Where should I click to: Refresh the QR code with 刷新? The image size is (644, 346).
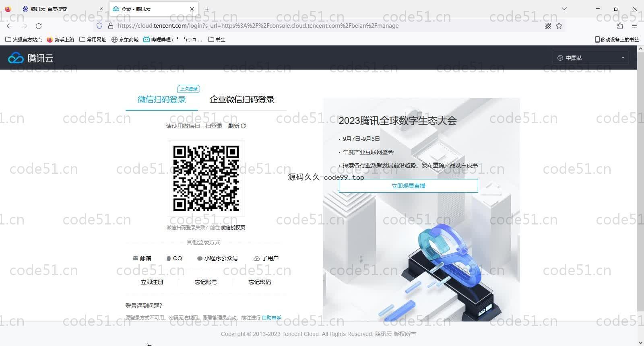pyautogui.click(x=237, y=126)
